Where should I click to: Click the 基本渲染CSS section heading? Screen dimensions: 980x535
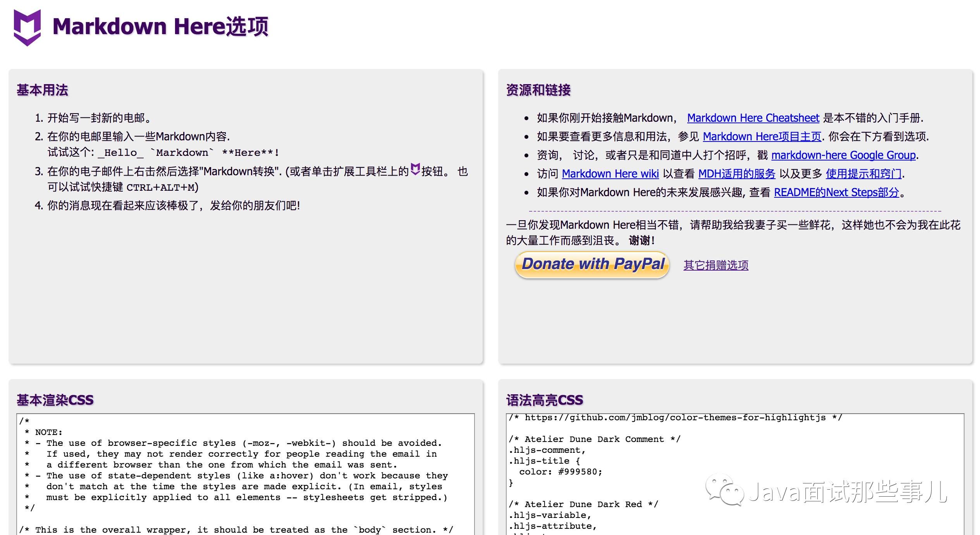(x=55, y=400)
